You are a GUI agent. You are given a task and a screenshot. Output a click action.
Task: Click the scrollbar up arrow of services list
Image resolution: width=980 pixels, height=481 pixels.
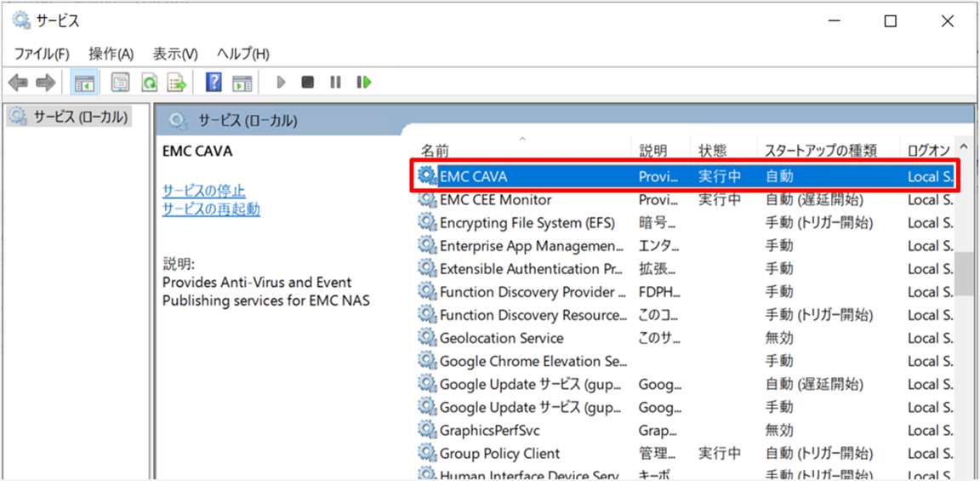pos(965,145)
